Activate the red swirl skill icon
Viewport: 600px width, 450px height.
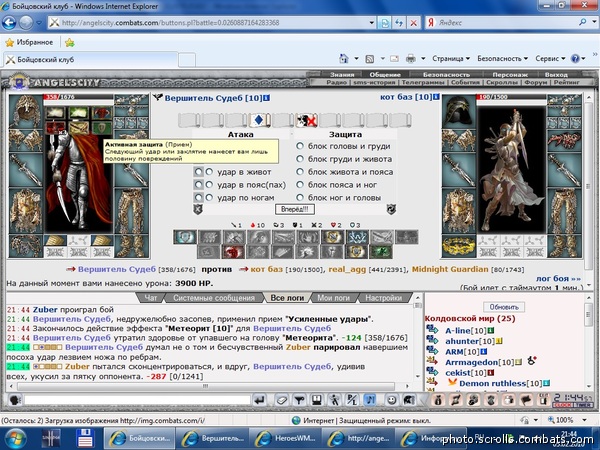[x=233, y=253]
